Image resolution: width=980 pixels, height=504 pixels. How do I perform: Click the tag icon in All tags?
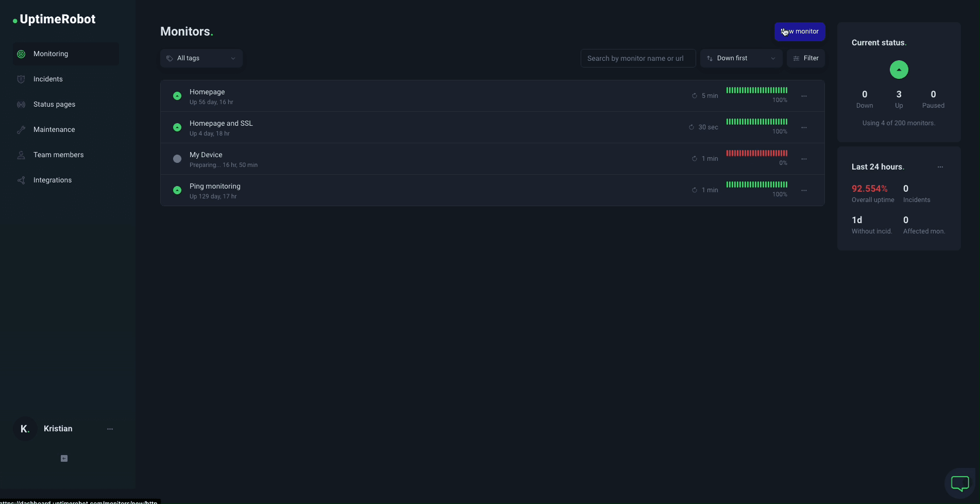click(x=170, y=58)
